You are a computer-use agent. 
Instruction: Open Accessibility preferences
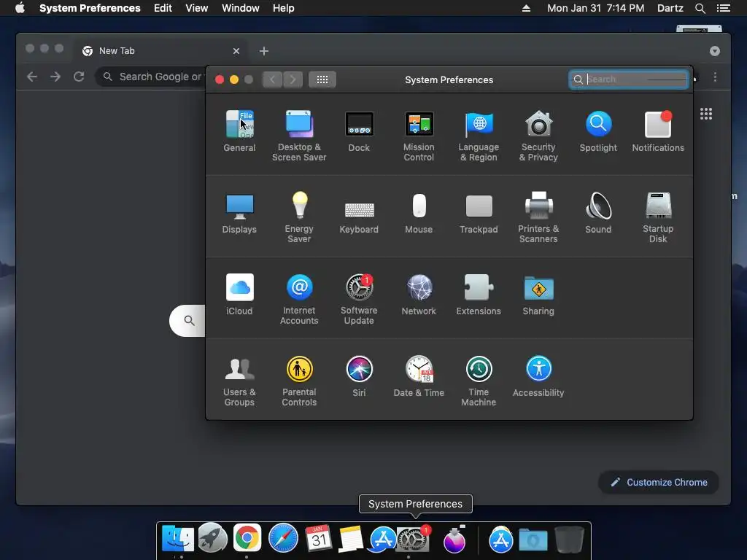538,376
